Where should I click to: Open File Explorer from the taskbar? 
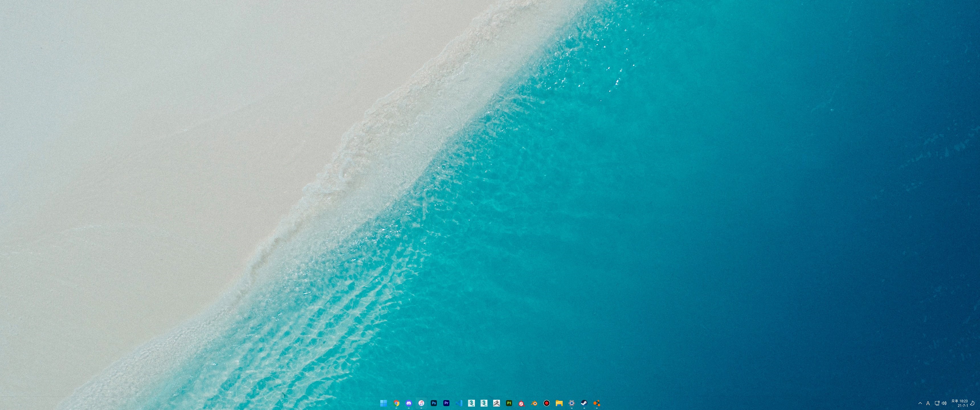click(560, 403)
